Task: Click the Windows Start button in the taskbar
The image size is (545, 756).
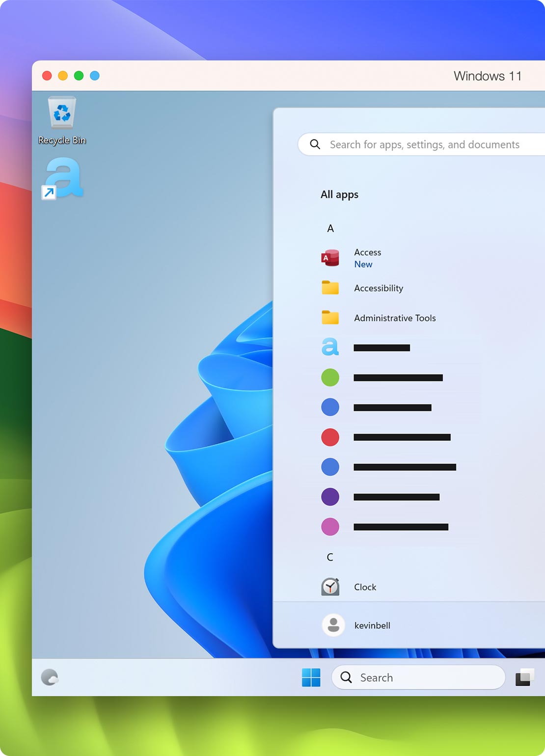Action: point(310,677)
